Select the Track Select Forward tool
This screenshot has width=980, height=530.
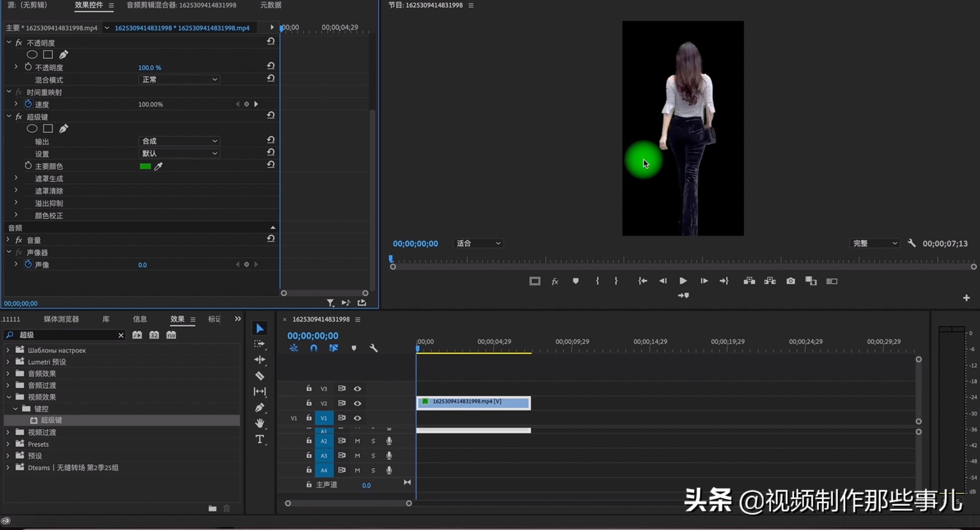click(260, 344)
